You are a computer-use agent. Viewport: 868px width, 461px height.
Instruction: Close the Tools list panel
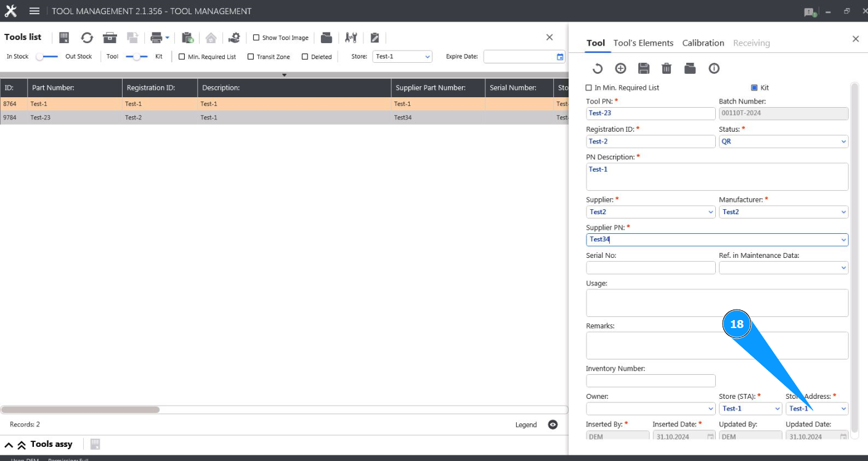[x=550, y=38]
